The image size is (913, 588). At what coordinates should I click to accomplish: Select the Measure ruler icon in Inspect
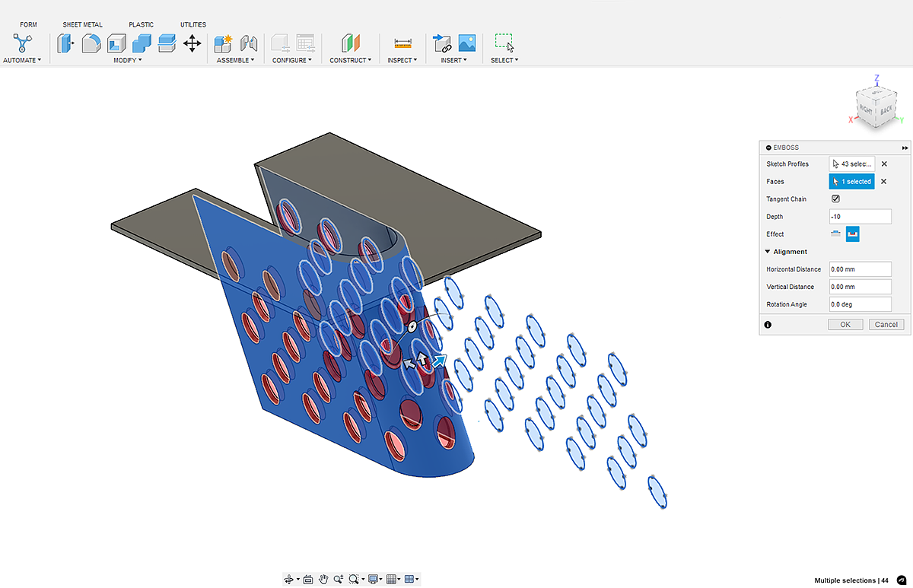pyautogui.click(x=402, y=43)
